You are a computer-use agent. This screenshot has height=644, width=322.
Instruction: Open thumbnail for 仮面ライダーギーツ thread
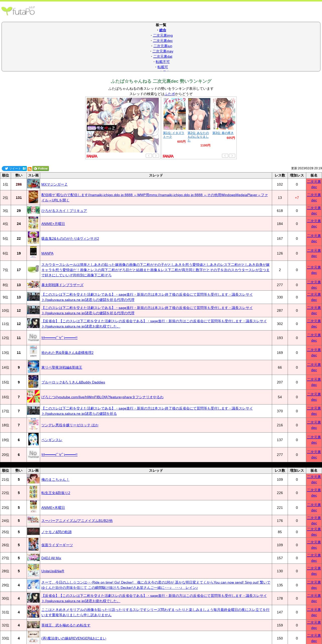coord(33,545)
